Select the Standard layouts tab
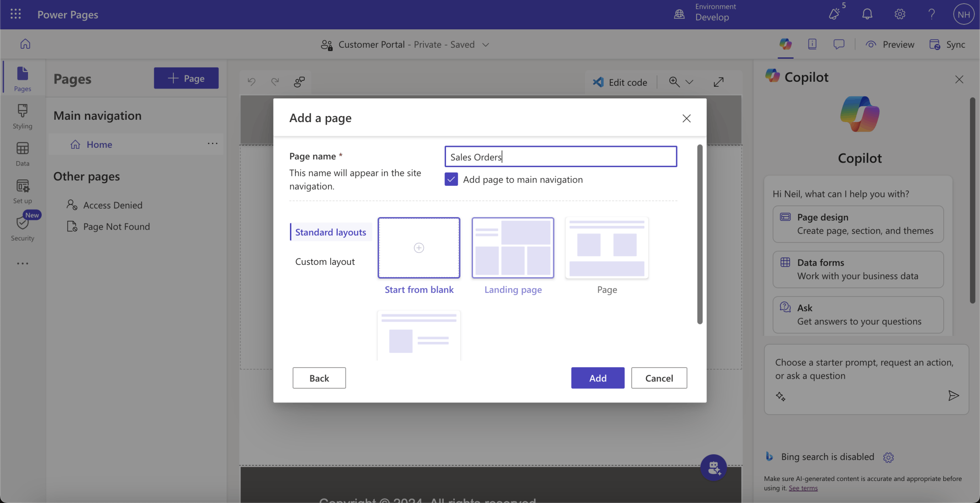 click(330, 232)
